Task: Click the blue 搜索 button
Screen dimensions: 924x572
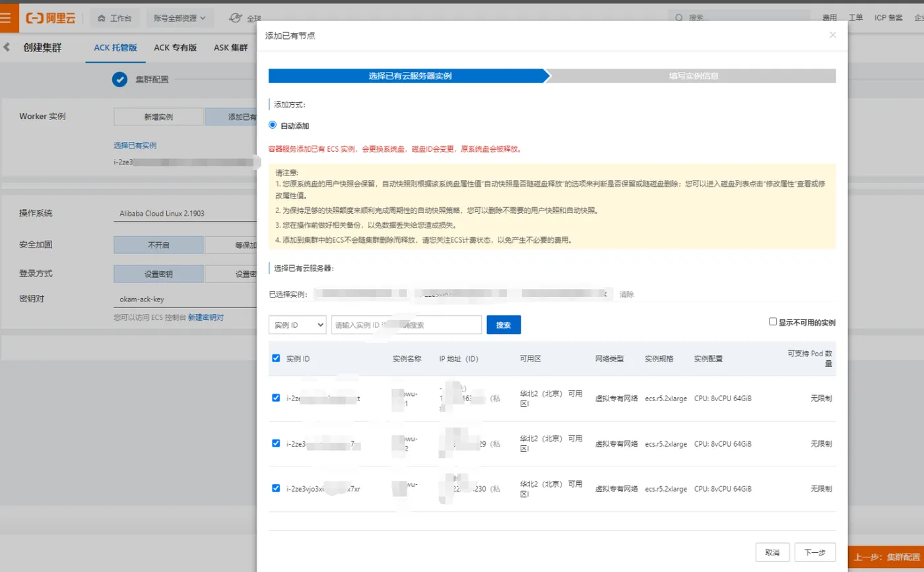Action: click(504, 325)
